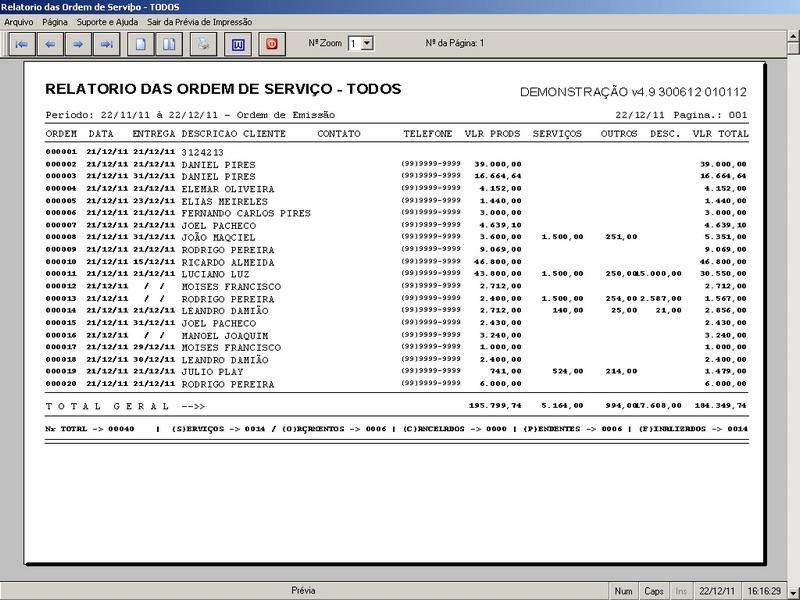800x600 pixels.
Task: Click the 22/12/11 date in status bar
Action: 717,591
